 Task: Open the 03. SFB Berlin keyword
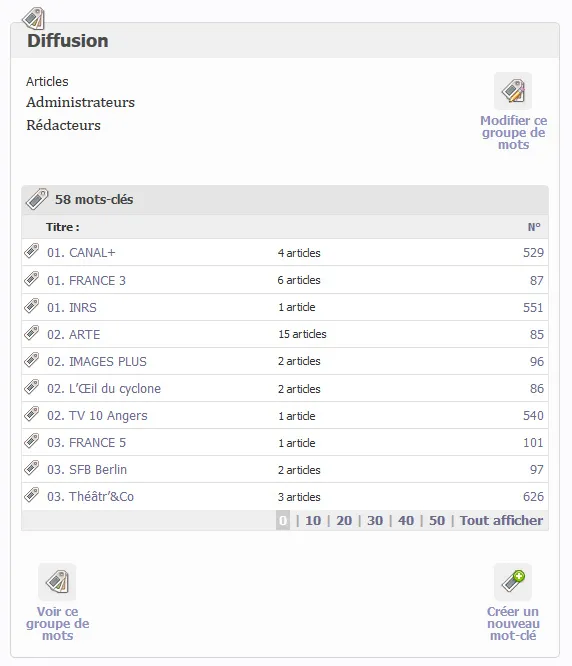tap(87, 470)
